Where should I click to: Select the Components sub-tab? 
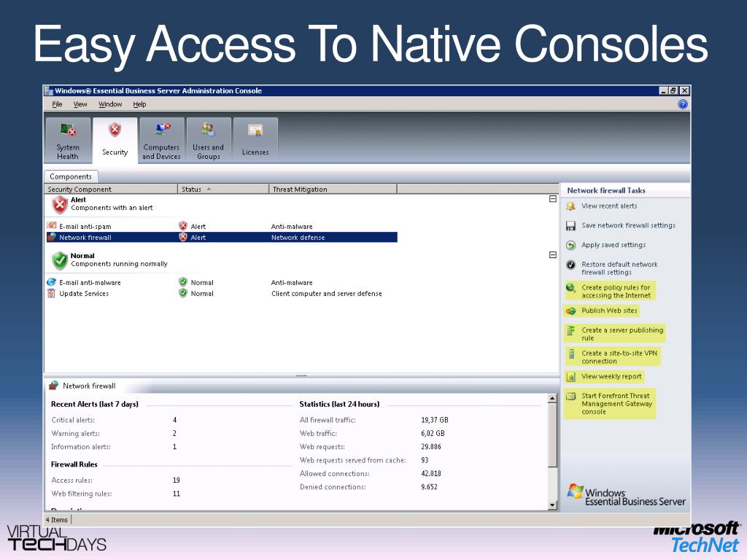coord(71,176)
